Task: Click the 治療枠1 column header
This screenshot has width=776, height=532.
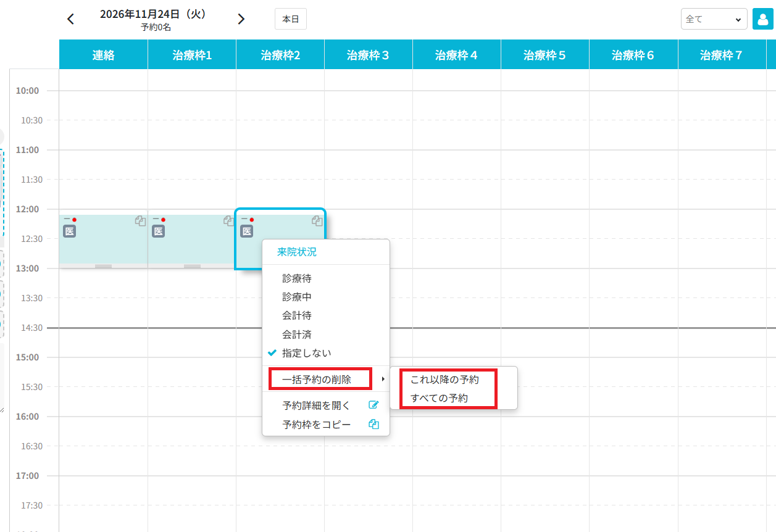Action: click(x=192, y=55)
